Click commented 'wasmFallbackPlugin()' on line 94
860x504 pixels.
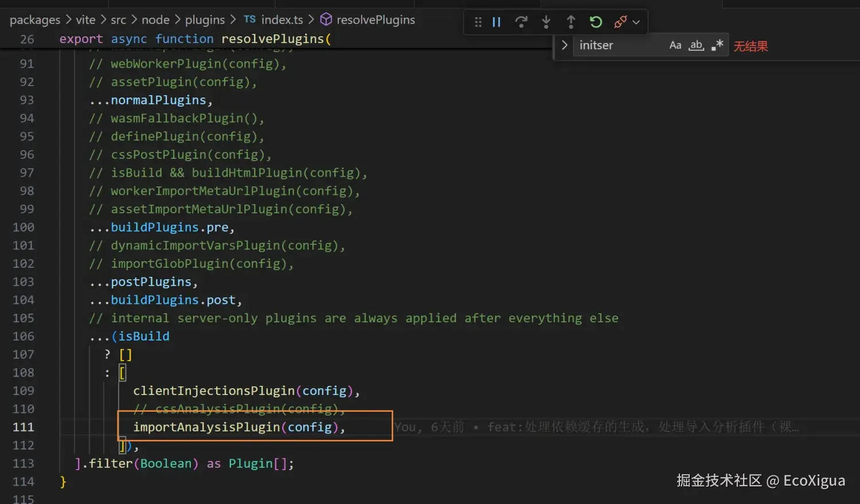(x=177, y=119)
